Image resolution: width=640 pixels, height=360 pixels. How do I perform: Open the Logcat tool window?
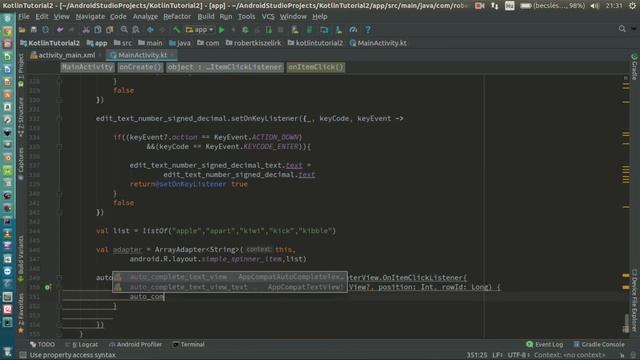[x=82, y=344]
